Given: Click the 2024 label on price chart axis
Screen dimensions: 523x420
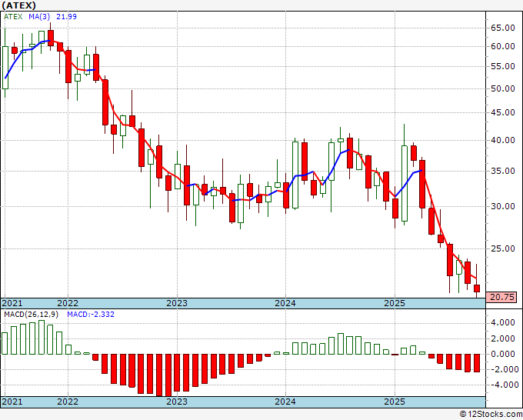Looking at the screenshot, I should click(x=285, y=303).
